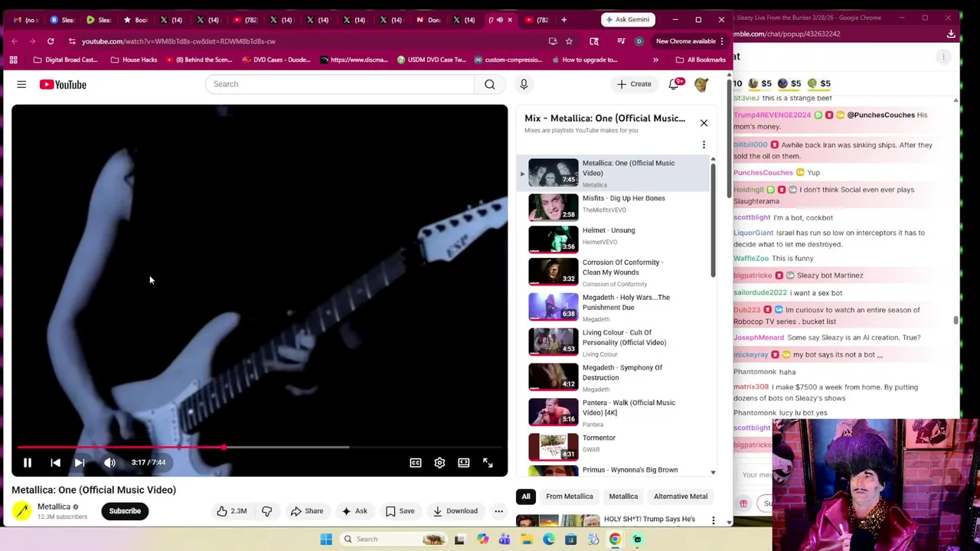Open the Chrome apps grid on bookmarks bar
This screenshot has height=551, width=980.
[13, 60]
